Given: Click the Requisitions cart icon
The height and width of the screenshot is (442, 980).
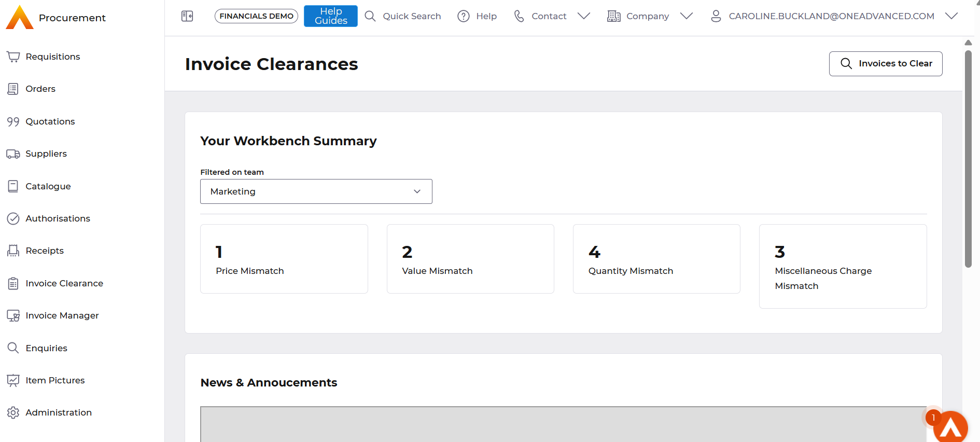Looking at the screenshot, I should click(13, 57).
